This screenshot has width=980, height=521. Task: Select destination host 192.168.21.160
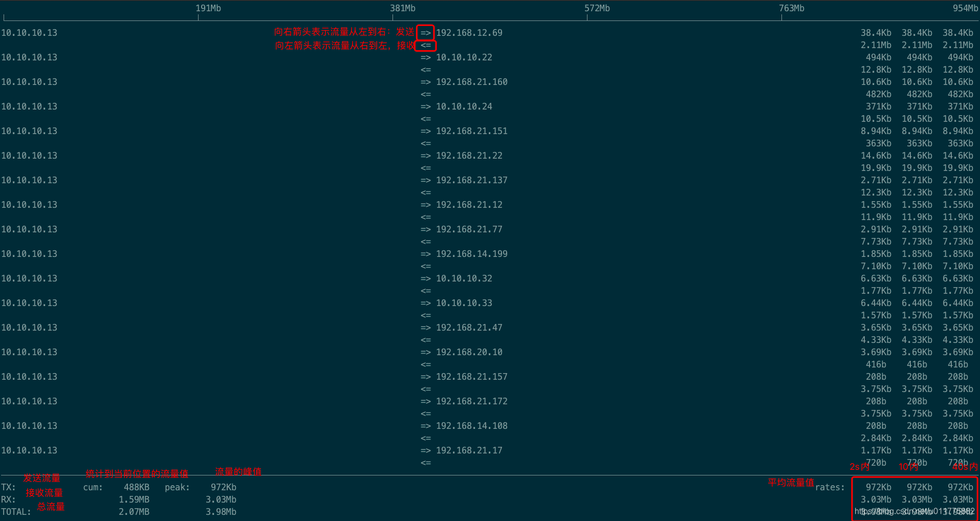(x=472, y=82)
